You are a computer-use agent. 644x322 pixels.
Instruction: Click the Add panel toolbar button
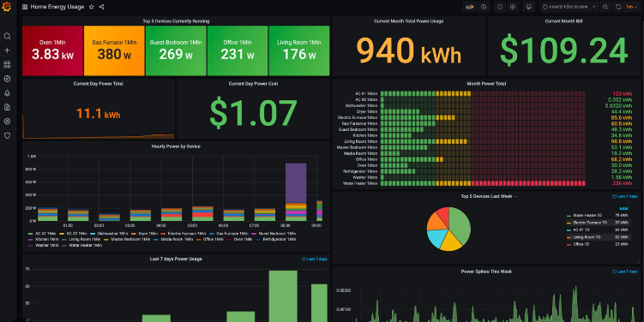point(469,7)
